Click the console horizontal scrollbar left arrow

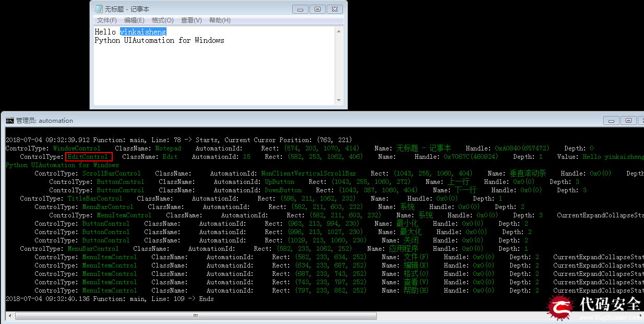pyautogui.click(x=10, y=316)
